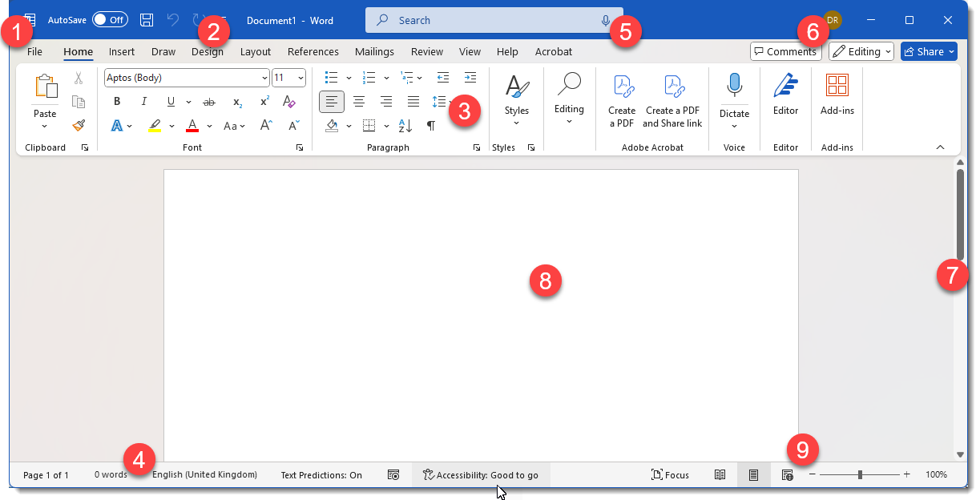Open Clipboard pane launcher
Viewport: 980px width, 500px height.
click(x=85, y=147)
